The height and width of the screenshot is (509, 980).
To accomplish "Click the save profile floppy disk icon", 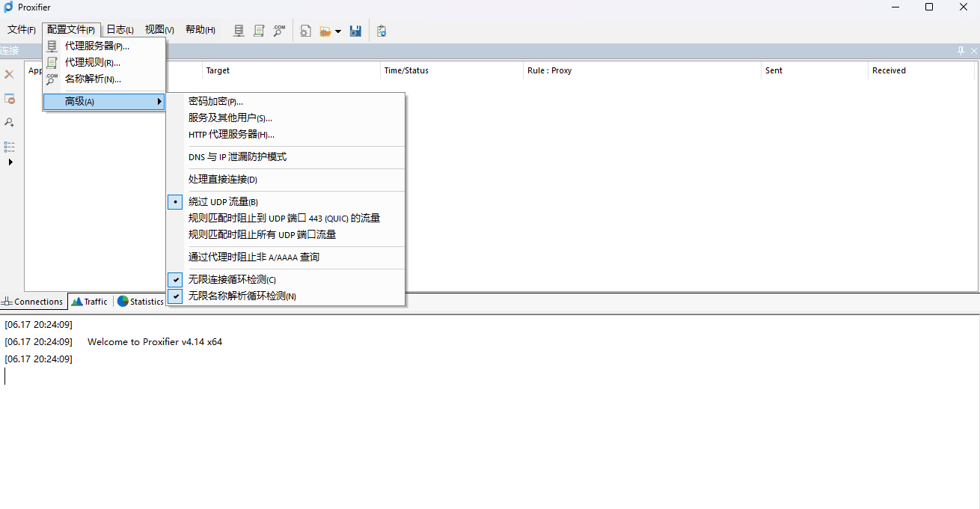I will (x=356, y=31).
